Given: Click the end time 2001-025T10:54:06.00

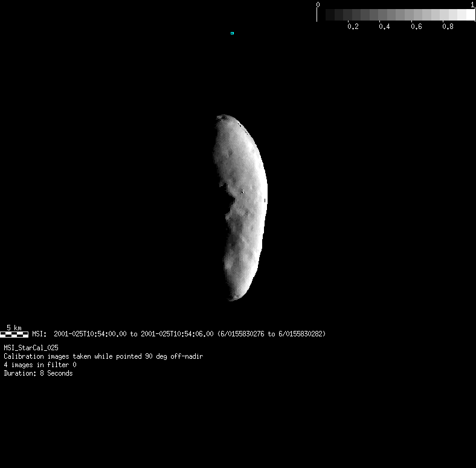Looking at the screenshot, I should [x=177, y=334].
